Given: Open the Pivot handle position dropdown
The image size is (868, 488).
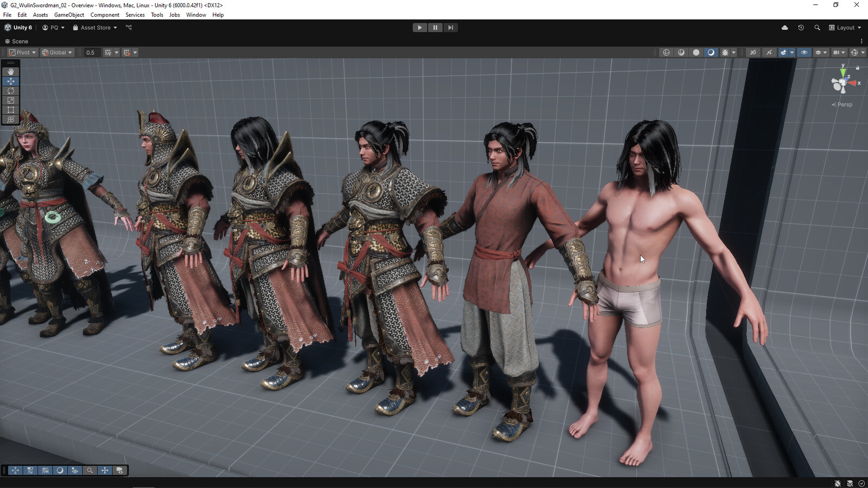Looking at the screenshot, I should (22, 53).
